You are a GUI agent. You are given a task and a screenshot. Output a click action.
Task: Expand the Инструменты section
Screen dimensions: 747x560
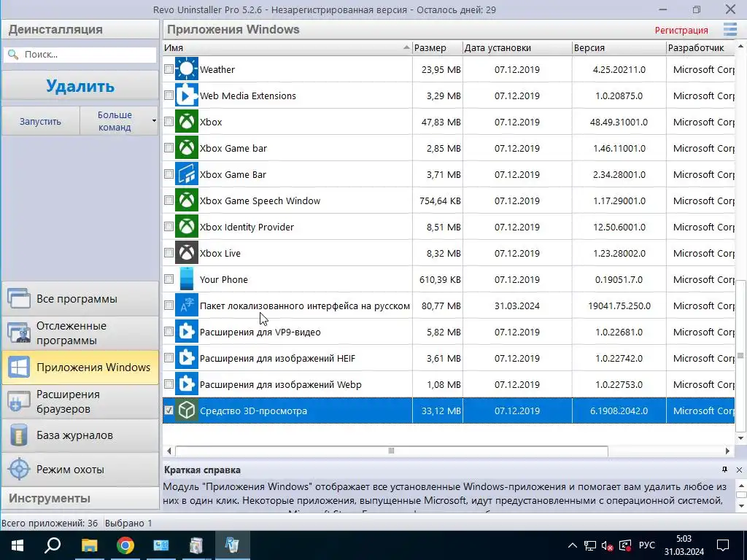80,498
